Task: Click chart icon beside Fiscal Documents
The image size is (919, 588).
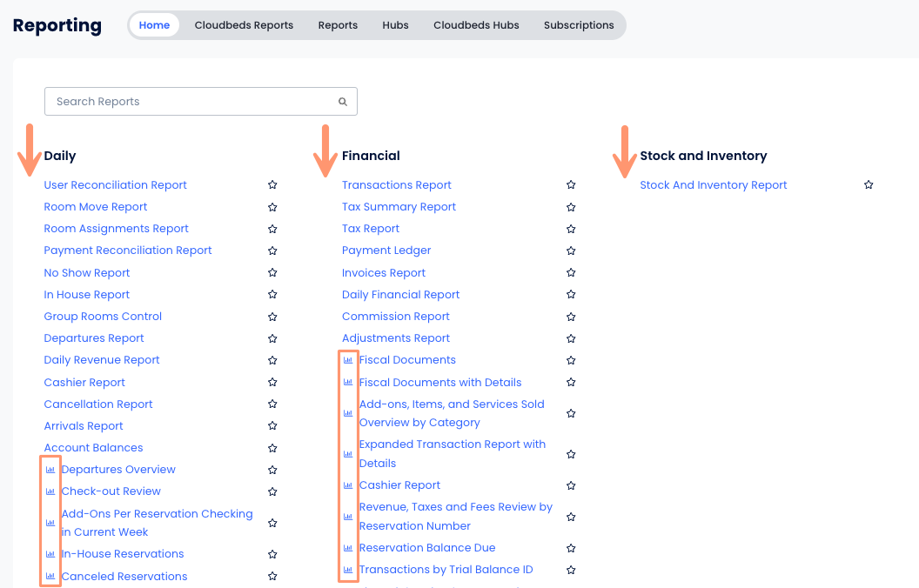Action: [348, 360]
